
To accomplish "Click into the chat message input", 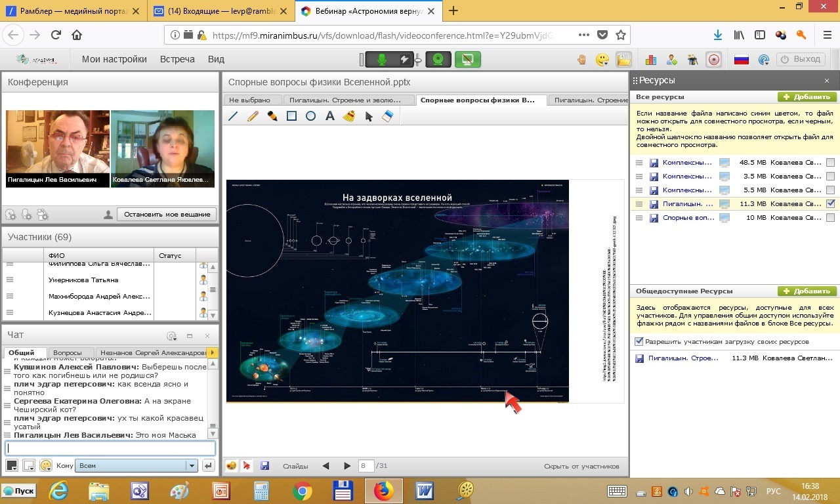I will pyautogui.click(x=110, y=448).
